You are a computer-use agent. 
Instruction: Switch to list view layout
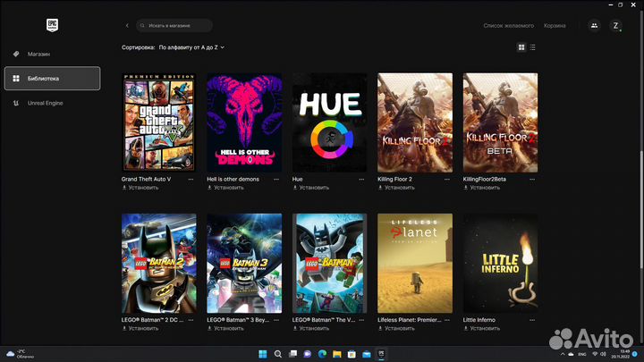533,47
